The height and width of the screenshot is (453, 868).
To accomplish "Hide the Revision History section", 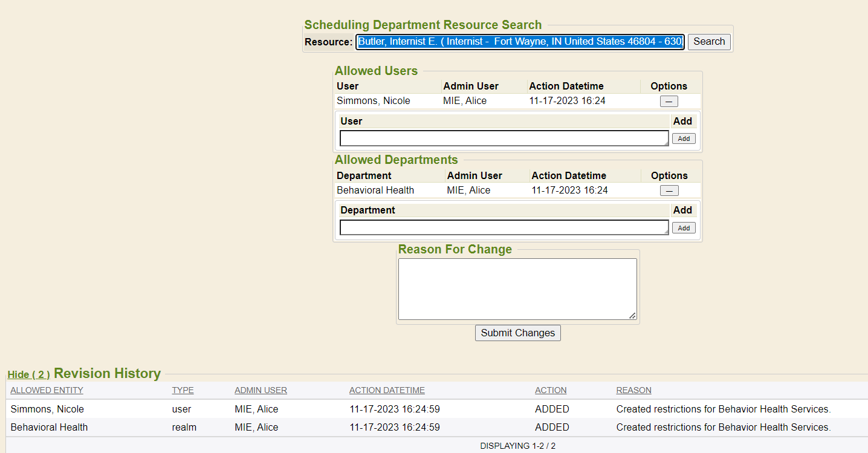I will (28, 375).
